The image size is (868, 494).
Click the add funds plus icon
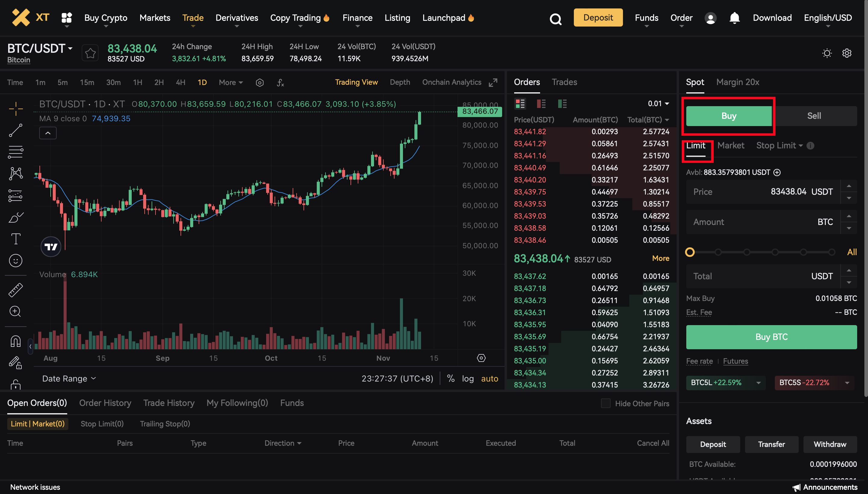(x=777, y=173)
